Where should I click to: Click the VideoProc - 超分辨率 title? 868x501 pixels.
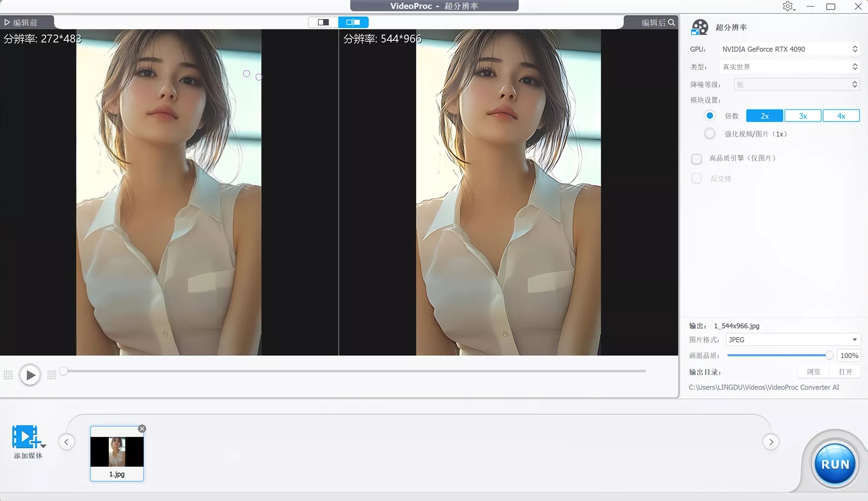[x=434, y=6]
